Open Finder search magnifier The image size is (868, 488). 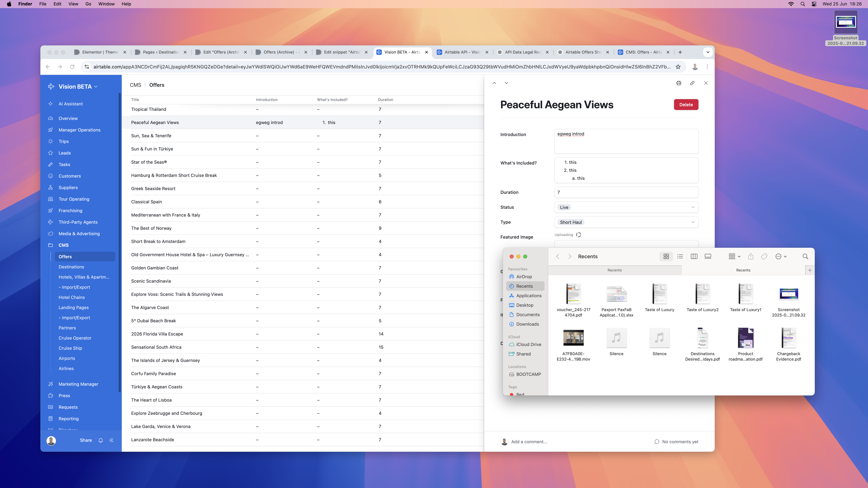tap(805, 257)
